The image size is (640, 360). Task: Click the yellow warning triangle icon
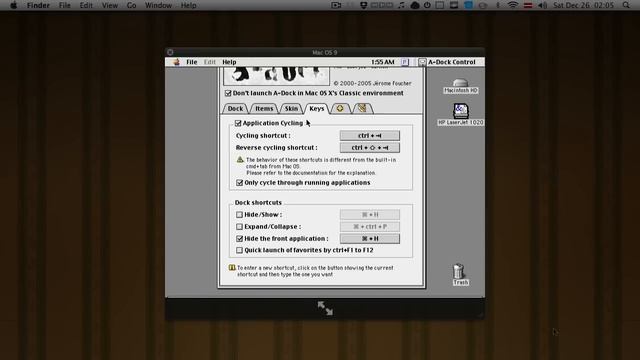240,160
